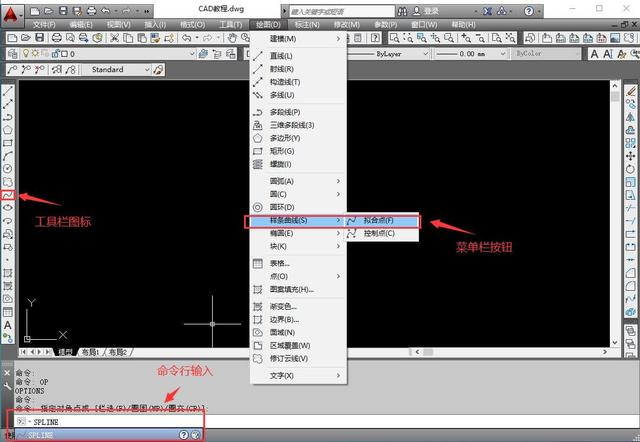640x442 pixels.
Task: Click the SPLINE autocomplete suggestion
Action: 109,435
